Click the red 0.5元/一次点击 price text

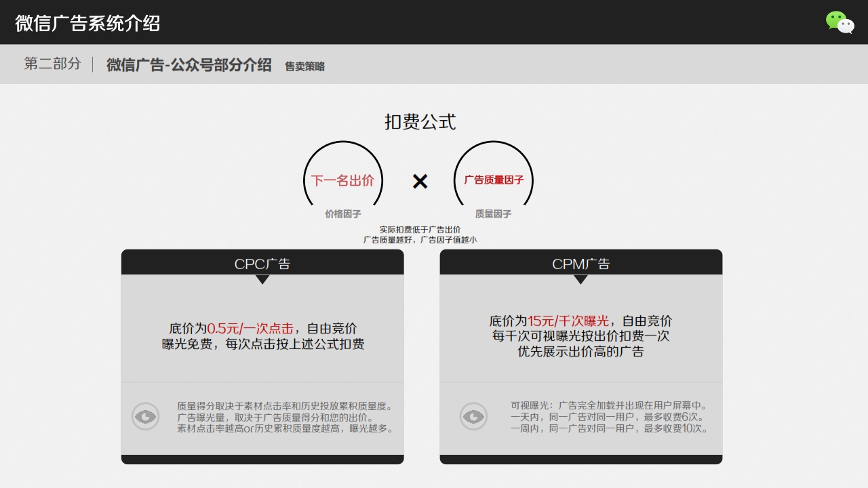[x=250, y=329]
